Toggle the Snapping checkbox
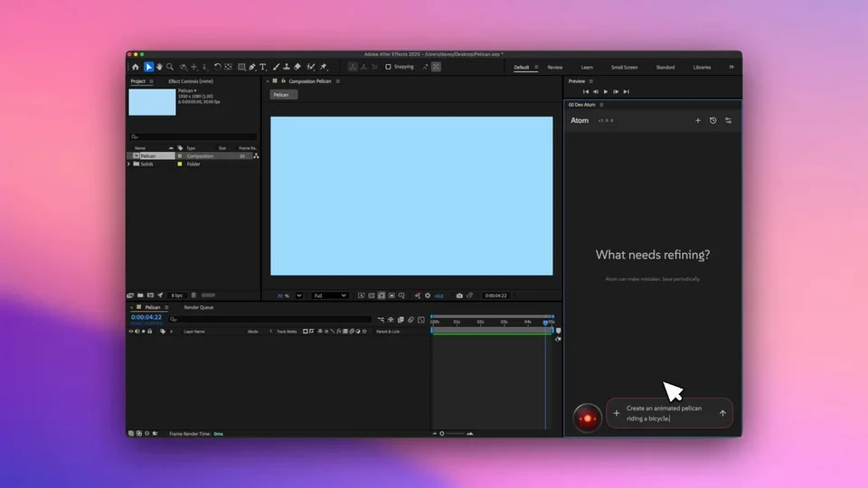 pyautogui.click(x=388, y=67)
